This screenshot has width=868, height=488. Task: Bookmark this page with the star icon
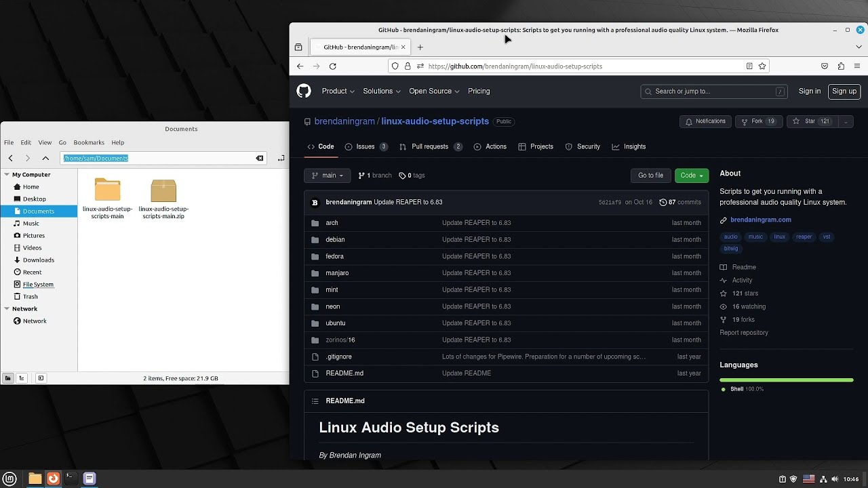tap(762, 66)
